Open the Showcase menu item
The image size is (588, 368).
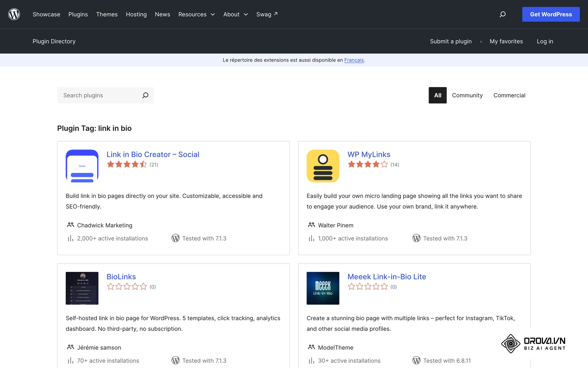pyautogui.click(x=46, y=14)
